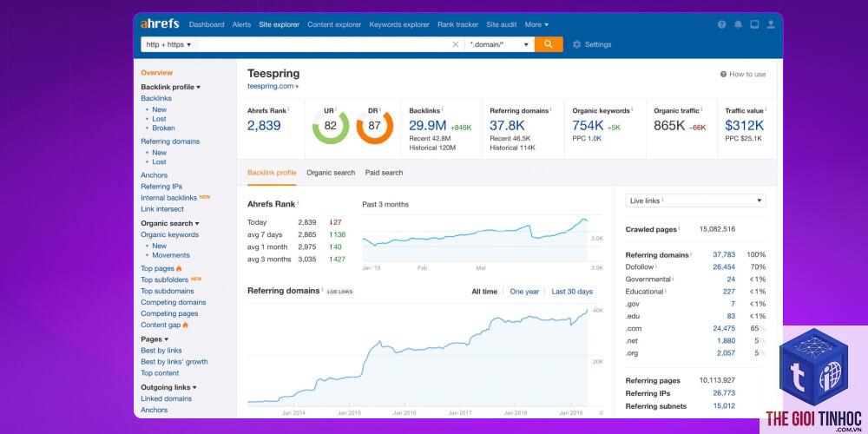Click the Ahrefs logo
This screenshot has height=434, width=868.
pos(160,23)
